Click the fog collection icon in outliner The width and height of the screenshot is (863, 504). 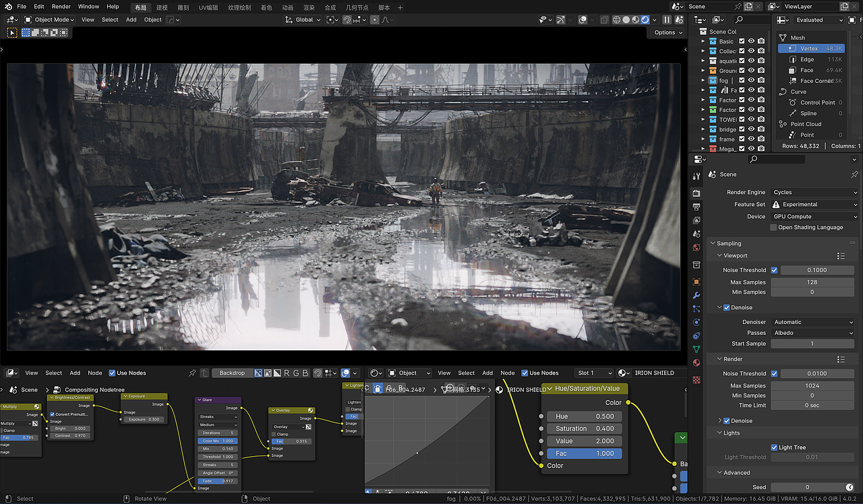tap(713, 80)
